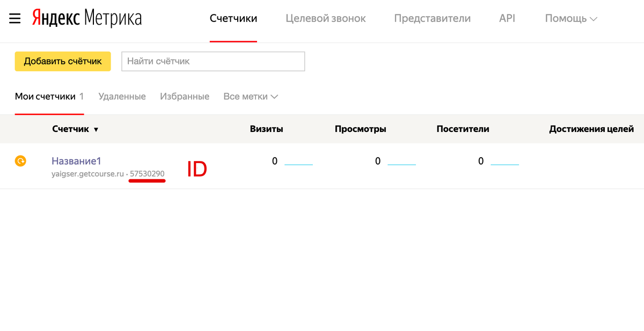Viewport: 644px width, 331px height.
Task: Open the Посетители sparkline graph
Action: click(504, 163)
